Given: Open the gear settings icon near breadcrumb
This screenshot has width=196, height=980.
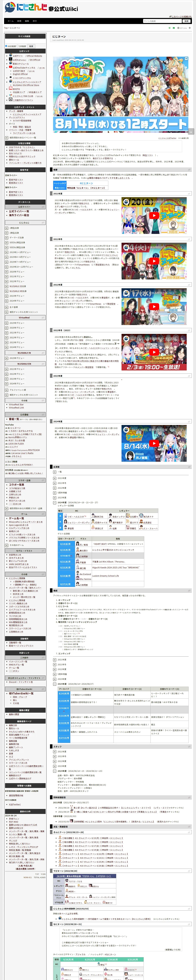Looking at the screenshot, I should click(189, 28).
